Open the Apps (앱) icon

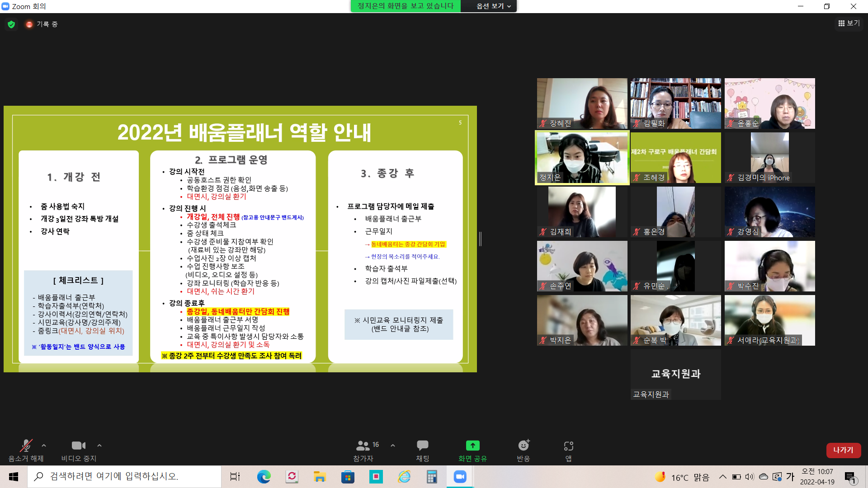pyautogui.click(x=568, y=446)
